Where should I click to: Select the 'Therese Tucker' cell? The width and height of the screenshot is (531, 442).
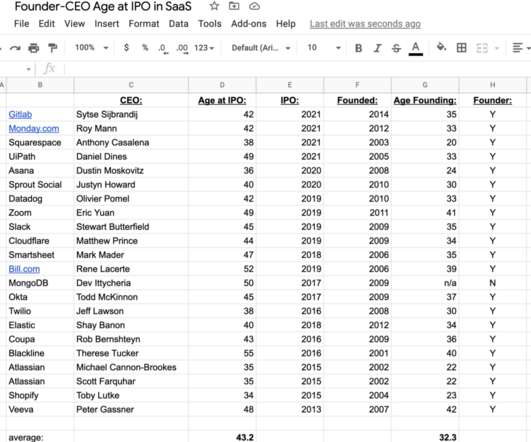click(131, 353)
